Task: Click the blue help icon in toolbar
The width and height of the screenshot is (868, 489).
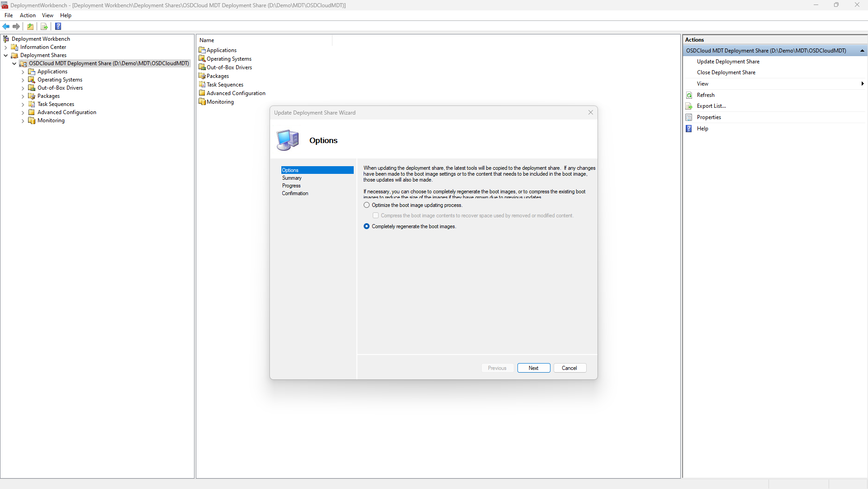Action: coord(58,27)
